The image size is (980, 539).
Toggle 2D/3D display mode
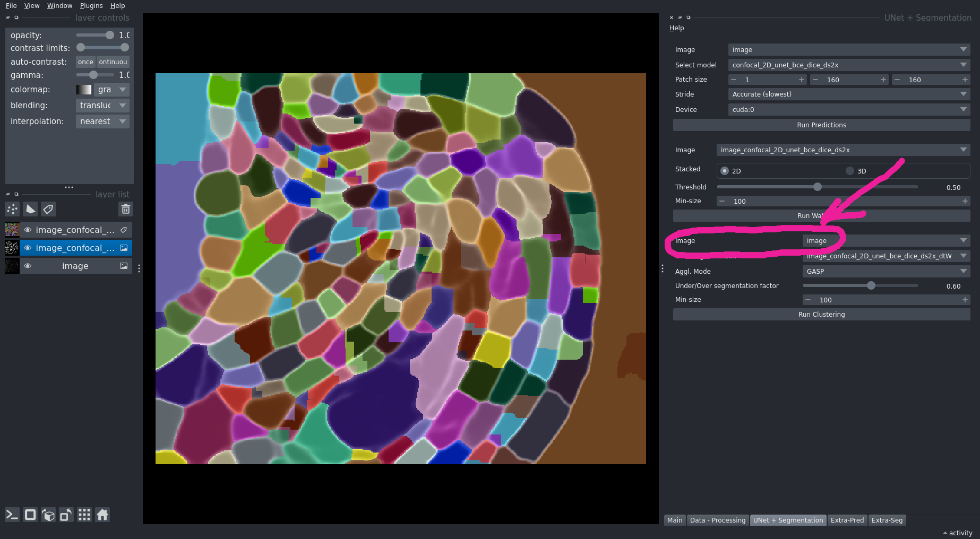(x=30, y=515)
